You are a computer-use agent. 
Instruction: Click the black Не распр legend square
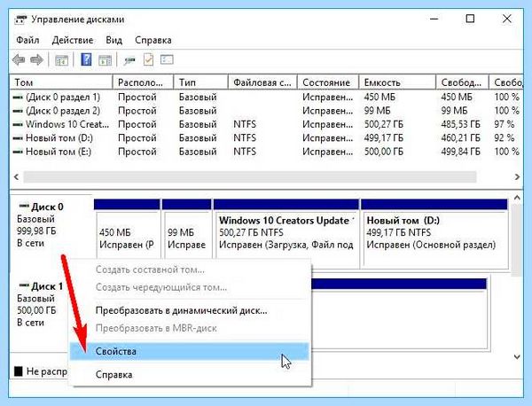point(19,371)
